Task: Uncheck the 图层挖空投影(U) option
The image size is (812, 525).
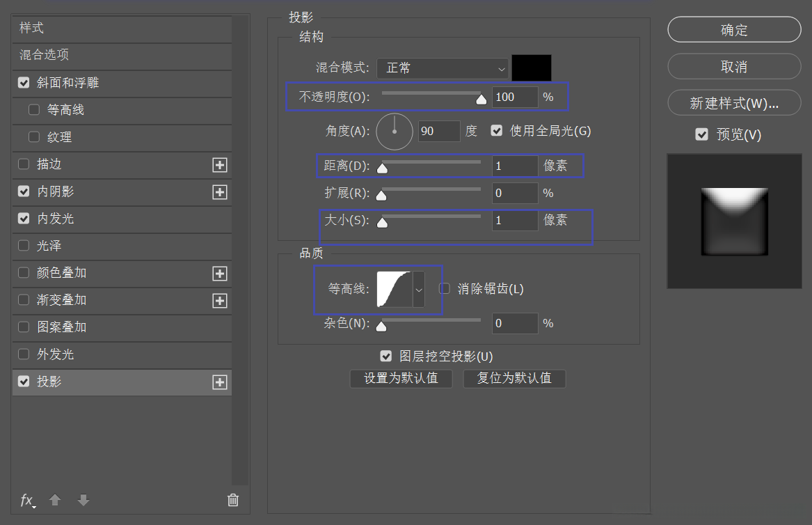Action: coord(386,356)
